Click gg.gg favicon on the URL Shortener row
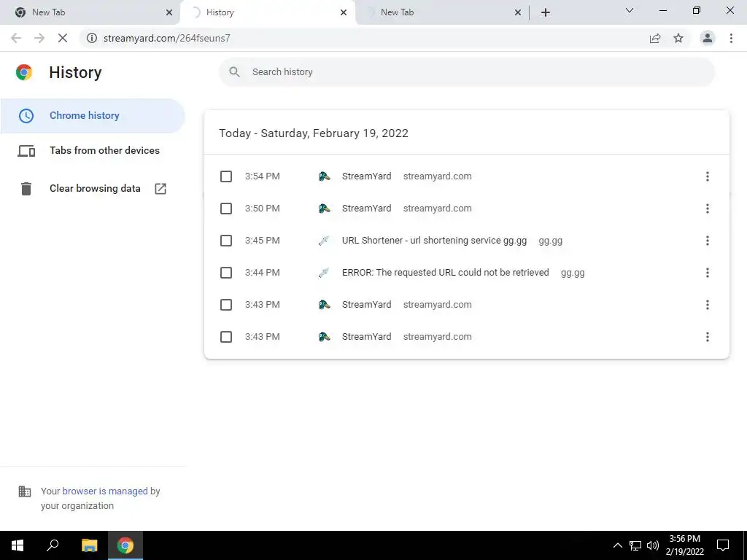 [x=324, y=241]
